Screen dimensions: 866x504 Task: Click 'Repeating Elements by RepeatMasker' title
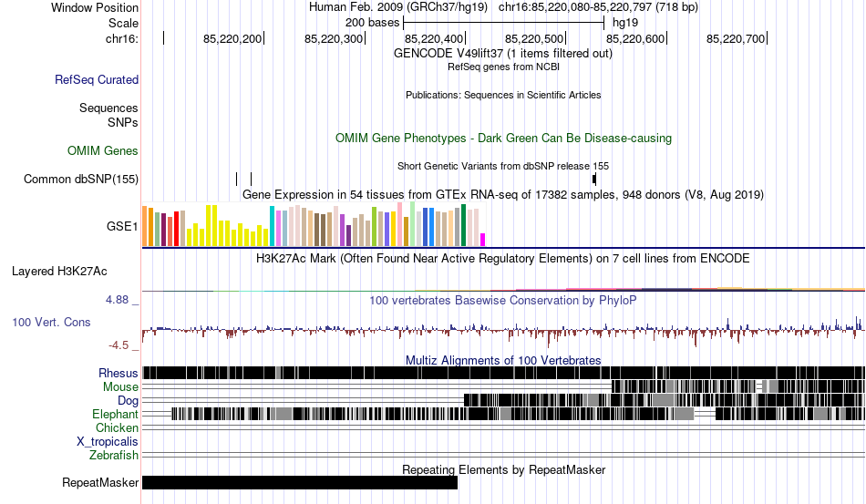click(x=504, y=469)
